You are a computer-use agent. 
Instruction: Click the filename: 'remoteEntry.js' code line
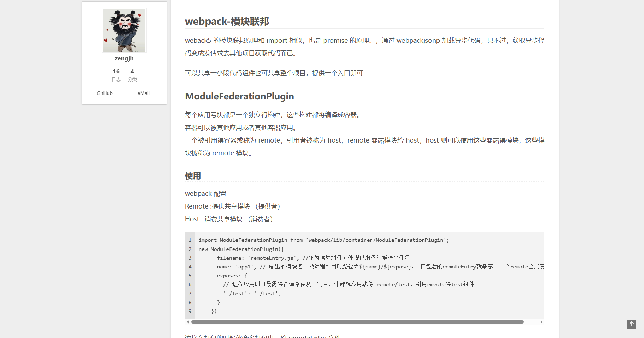[x=313, y=258]
